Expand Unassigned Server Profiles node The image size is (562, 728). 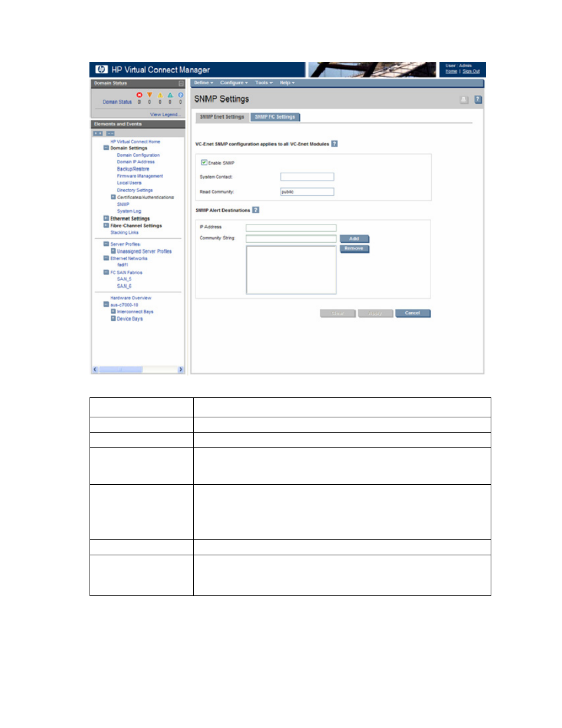click(113, 251)
